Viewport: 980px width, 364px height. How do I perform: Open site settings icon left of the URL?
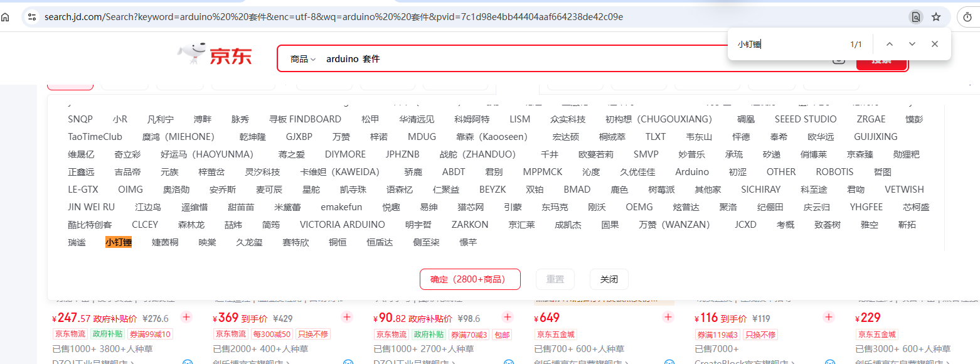[33, 17]
